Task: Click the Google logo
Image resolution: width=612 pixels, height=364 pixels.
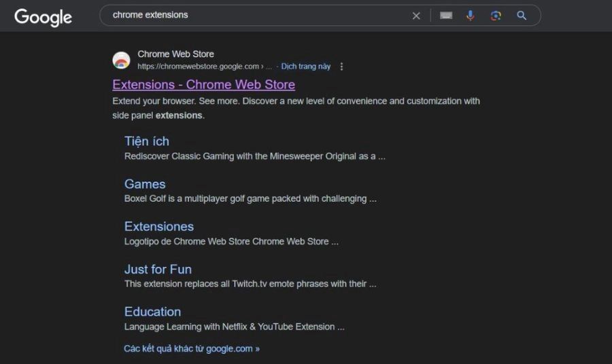Action: pos(43,18)
